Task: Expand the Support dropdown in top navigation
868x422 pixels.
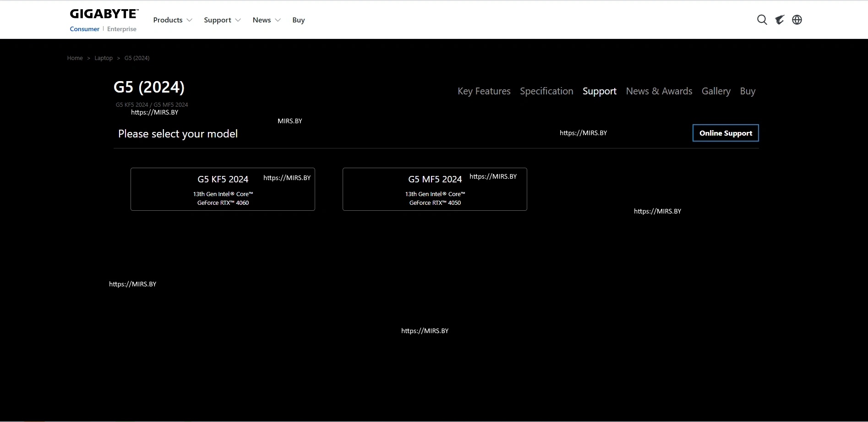Action: [x=222, y=20]
